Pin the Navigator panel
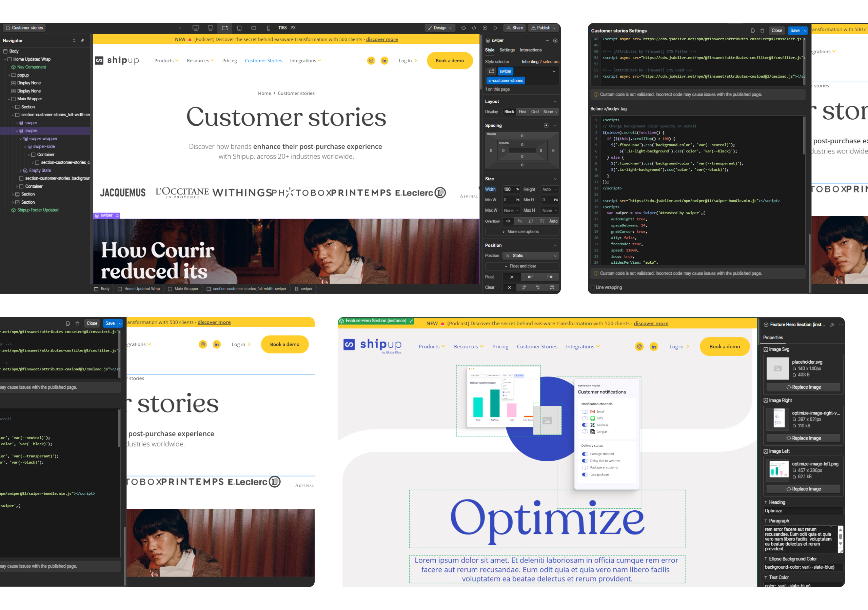 click(x=82, y=40)
